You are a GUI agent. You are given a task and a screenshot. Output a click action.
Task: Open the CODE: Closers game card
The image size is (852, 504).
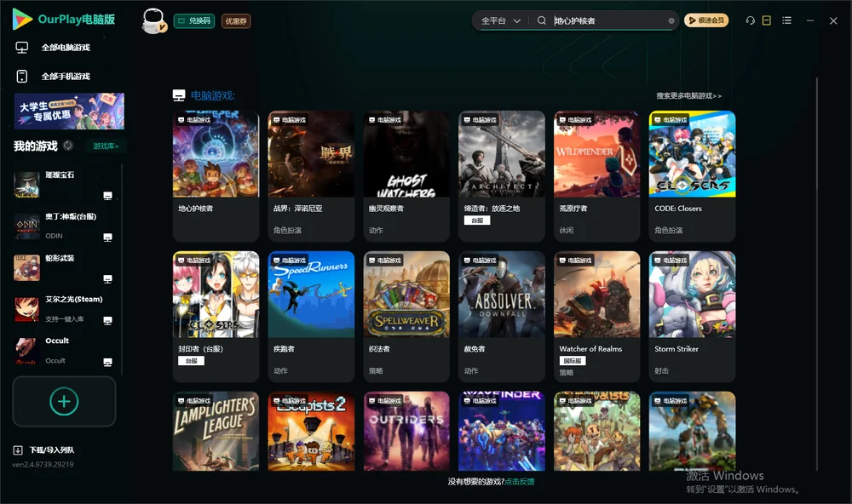coord(692,176)
